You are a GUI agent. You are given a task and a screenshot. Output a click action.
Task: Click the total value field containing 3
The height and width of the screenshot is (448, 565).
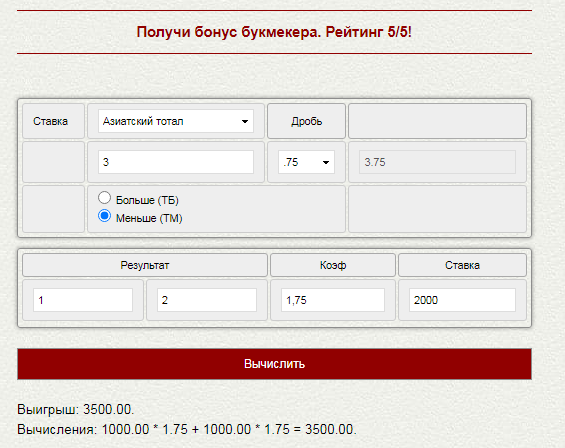click(176, 162)
